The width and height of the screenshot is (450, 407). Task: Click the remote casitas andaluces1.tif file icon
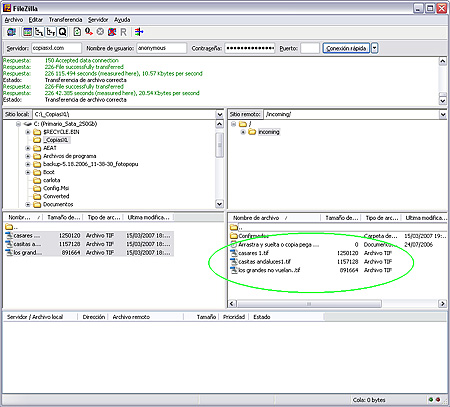pos(234,262)
